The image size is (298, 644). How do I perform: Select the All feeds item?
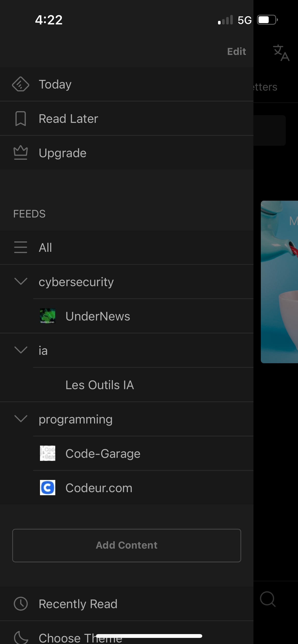(x=45, y=247)
